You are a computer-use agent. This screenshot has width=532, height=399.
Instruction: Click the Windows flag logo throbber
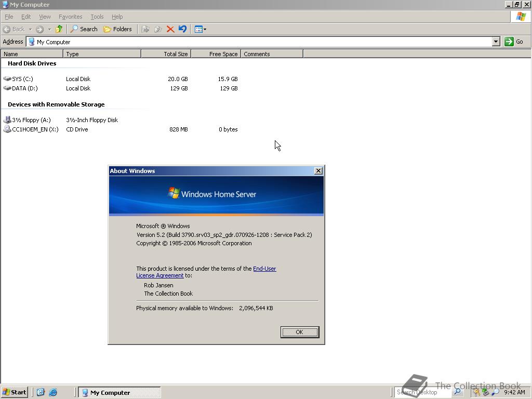pyautogui.click(x=521, y=17)
